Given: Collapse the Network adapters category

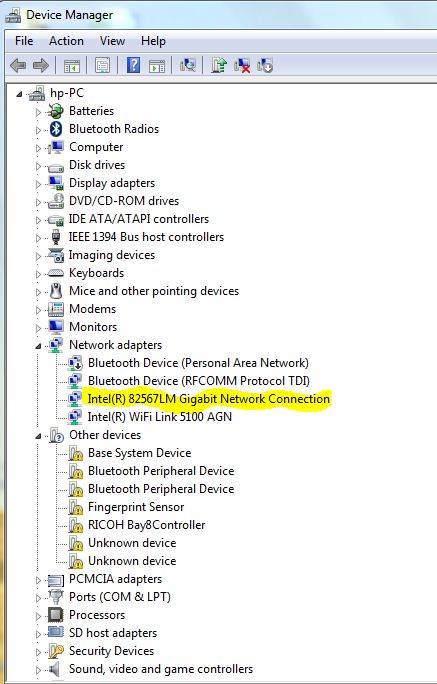Looking at the screenshot, I should [38, 346].
